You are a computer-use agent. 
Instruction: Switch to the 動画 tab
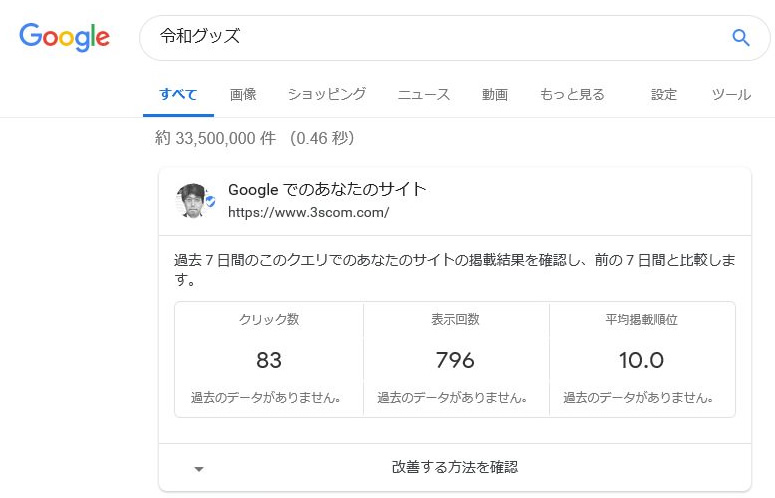pos(495,95)
